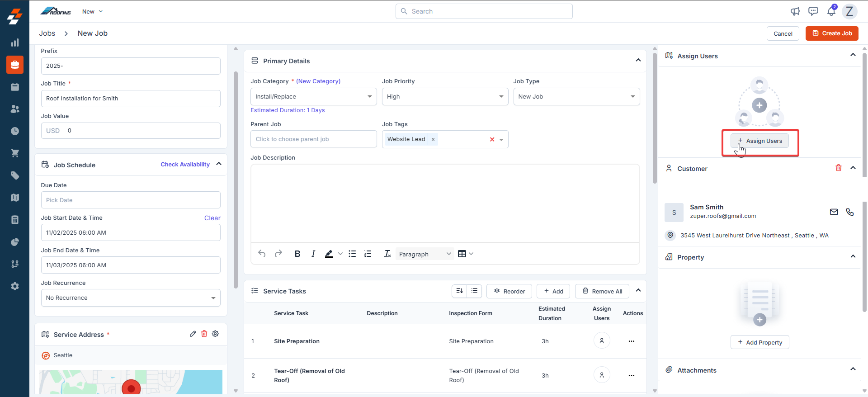Click Check Availability link
The width and height of the screenshot is (868, 397).
185,165
